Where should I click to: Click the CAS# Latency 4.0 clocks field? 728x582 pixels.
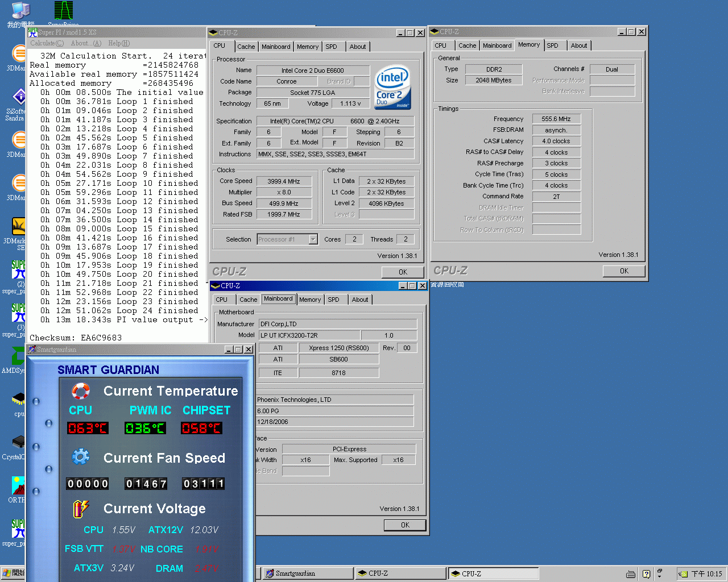(x=556, y=141)
